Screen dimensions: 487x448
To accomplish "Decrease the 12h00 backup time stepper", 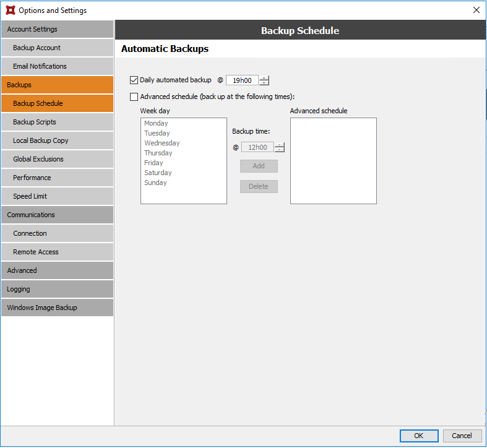I will [280, 150].
